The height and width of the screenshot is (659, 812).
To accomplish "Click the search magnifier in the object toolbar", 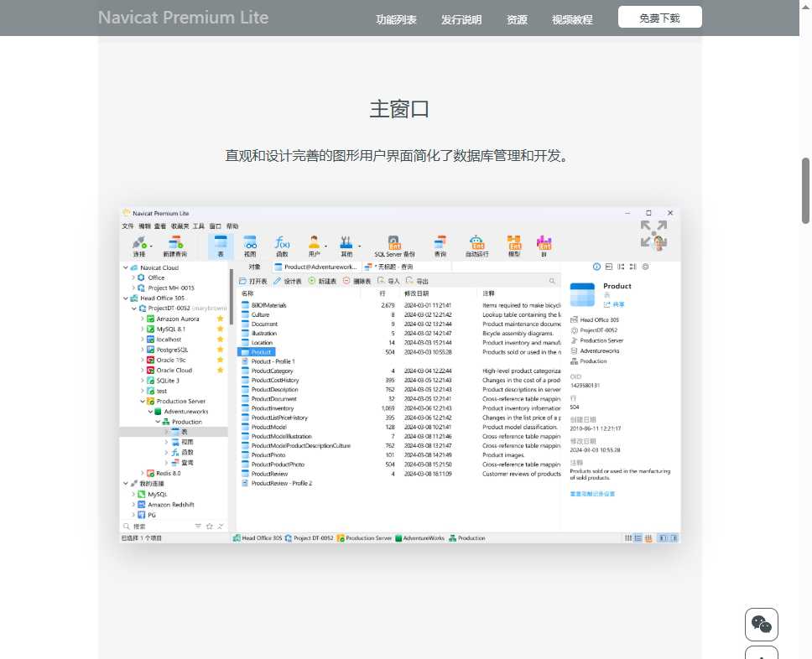I will tap(552, 281).
